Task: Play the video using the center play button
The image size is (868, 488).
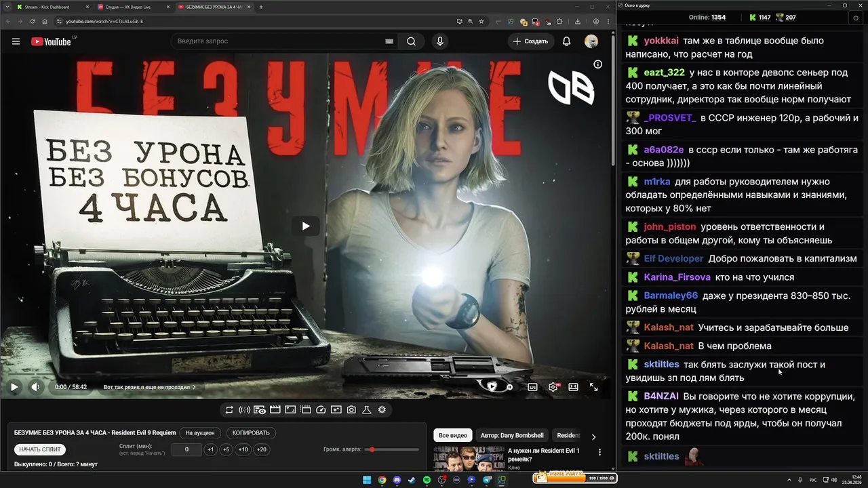Action: coord(306,226)
